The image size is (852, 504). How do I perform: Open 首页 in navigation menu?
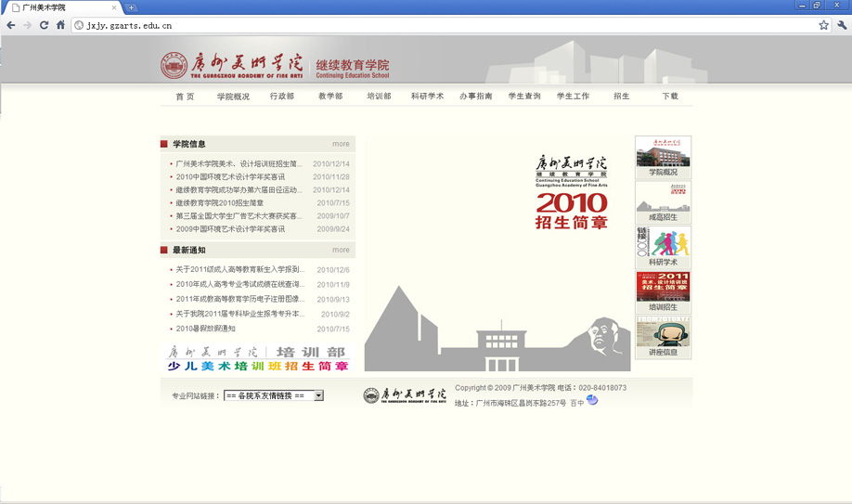click(185, 97)
